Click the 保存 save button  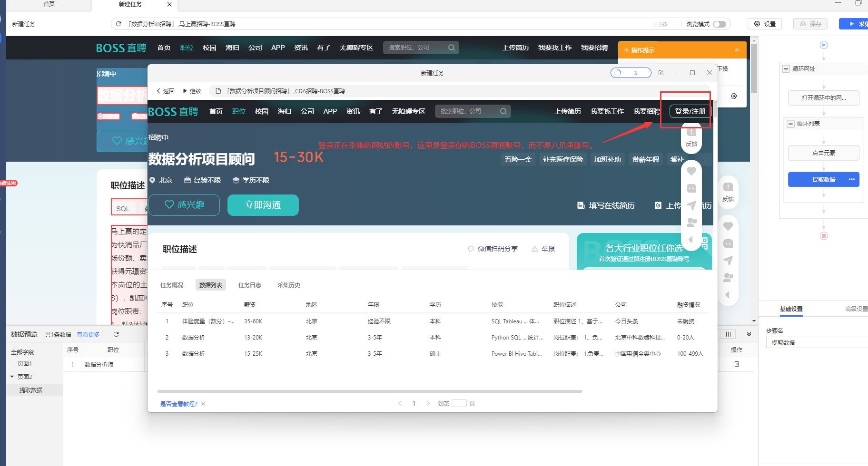pyautogui.click(x=810, y=24)
